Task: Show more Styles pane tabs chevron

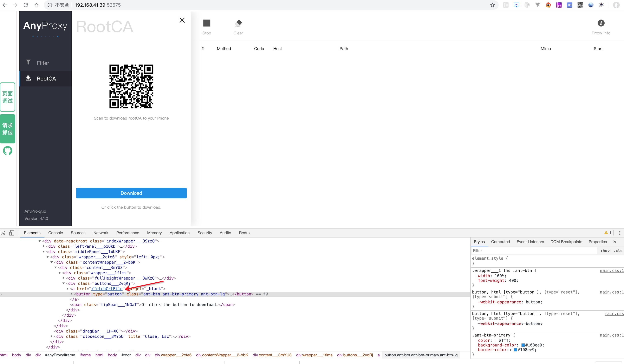Action: [615, 242]
